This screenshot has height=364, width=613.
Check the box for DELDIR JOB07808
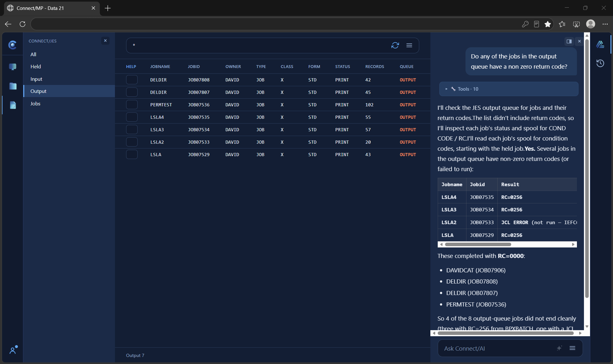click(x=132, y=80)
